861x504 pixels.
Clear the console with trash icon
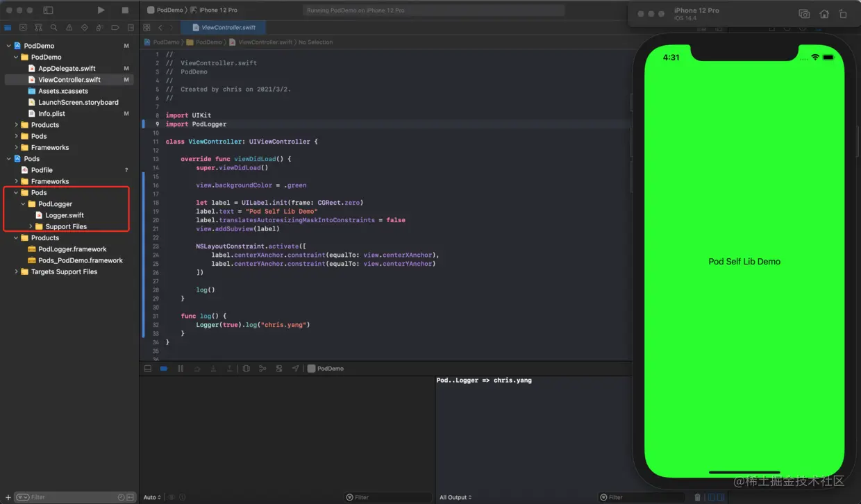(x=698, y=497)
